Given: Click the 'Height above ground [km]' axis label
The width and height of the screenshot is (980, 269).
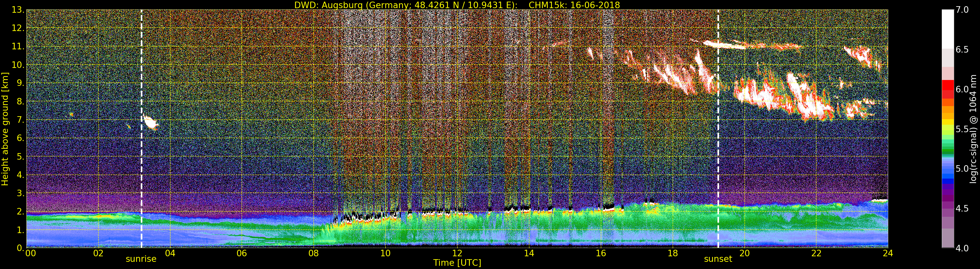Looking at the screenshot, I should click(5, 129).
